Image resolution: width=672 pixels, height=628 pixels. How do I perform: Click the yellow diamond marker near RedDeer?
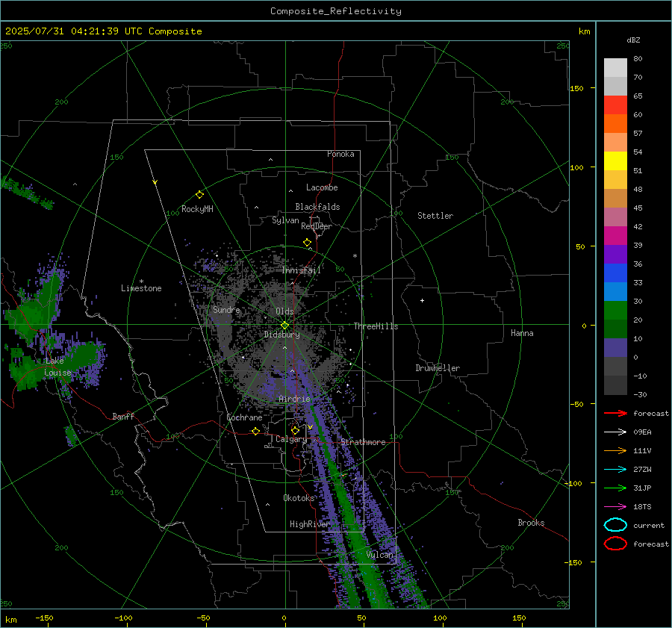(308, 243)
